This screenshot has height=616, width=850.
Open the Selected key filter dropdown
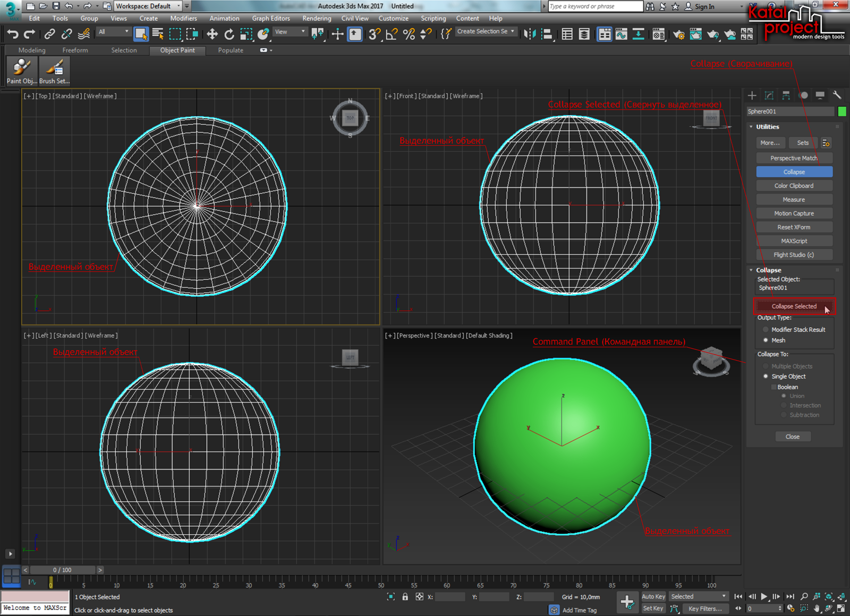[x=698, y=596]
